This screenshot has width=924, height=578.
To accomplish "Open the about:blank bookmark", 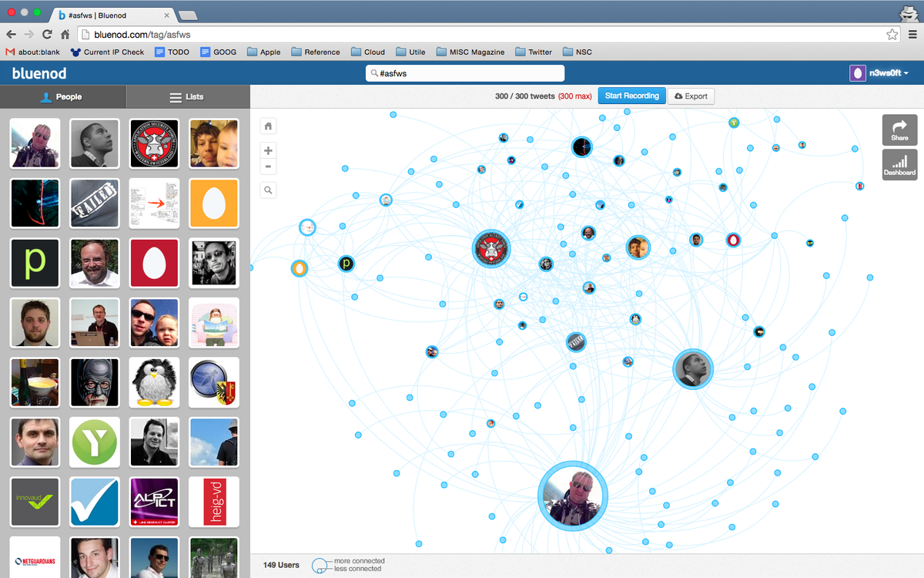I will pyautogui.click(x=32, y=52).
